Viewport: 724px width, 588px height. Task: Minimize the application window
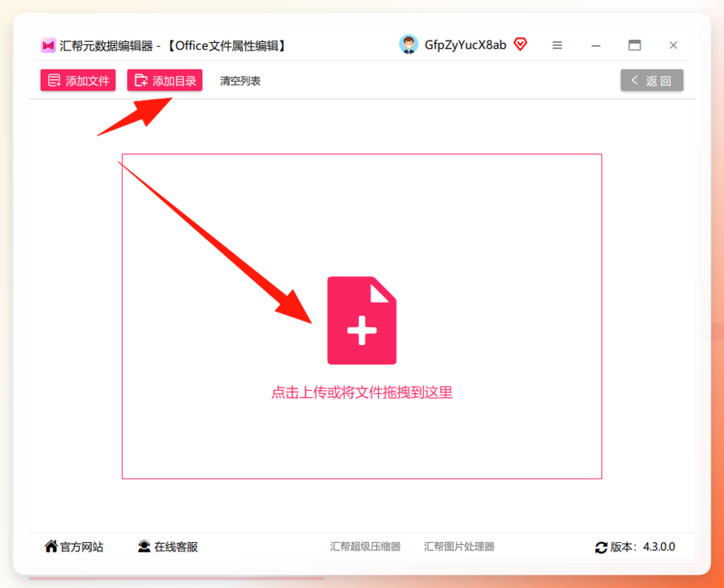coord(596,45)
